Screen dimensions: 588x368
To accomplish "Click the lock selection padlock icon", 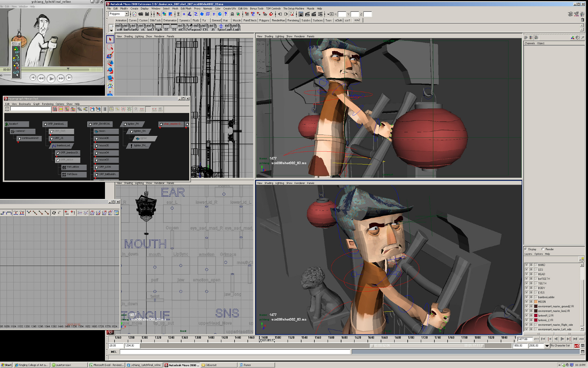I will (x=232, y=14).
